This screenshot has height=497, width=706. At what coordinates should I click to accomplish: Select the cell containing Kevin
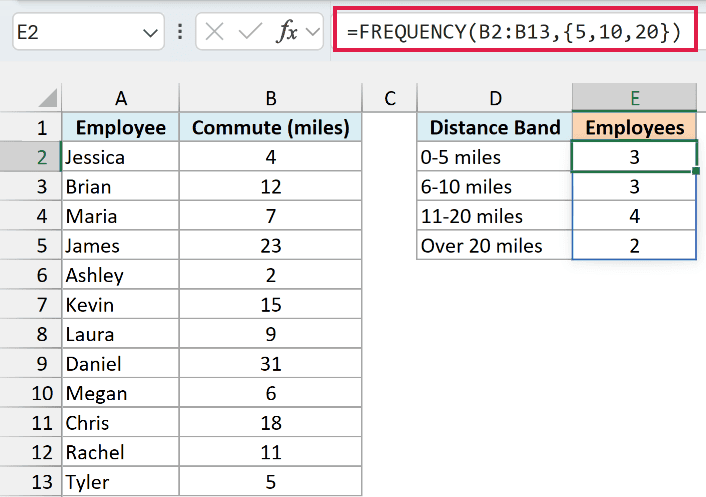point(120,305)
